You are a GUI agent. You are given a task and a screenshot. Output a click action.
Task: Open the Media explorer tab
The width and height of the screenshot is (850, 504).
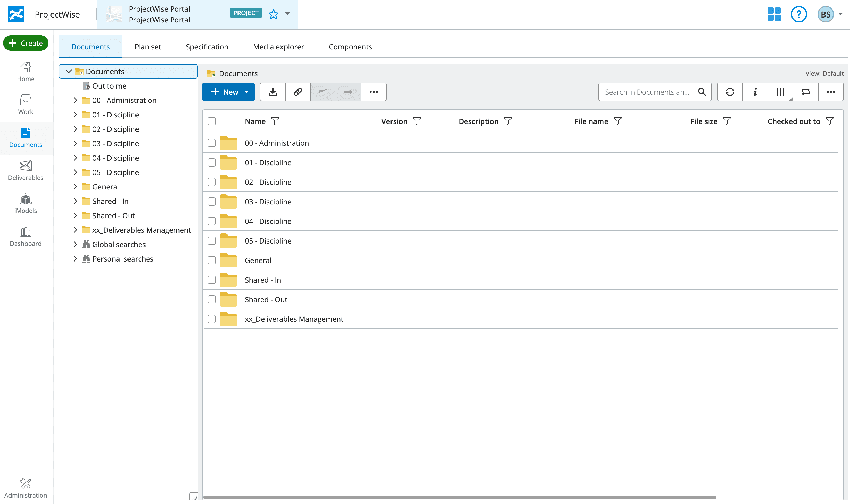point(278,47)
